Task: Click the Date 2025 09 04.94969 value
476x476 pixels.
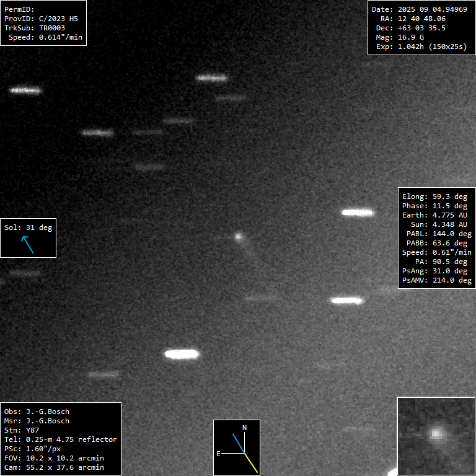Action: coord(419,9)
